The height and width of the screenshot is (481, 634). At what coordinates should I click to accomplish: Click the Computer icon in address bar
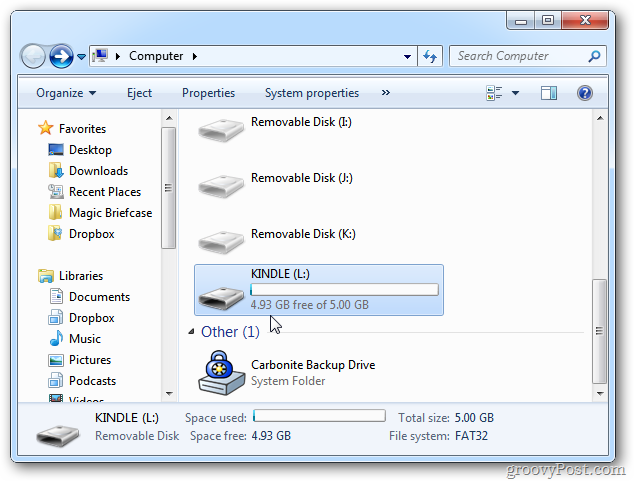click(100, 56)
